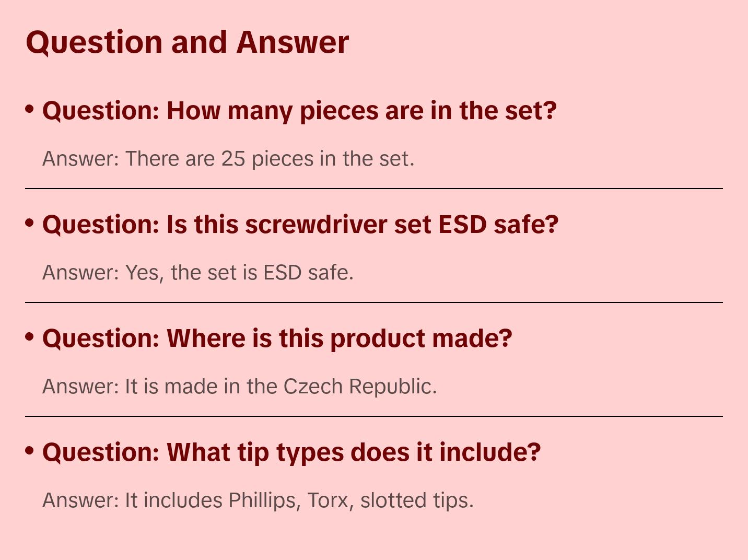Viewport: 748px width, 560px height.
Task: Click the answer "Yes, the set is ESD safe"
Action: click(198, 273)
